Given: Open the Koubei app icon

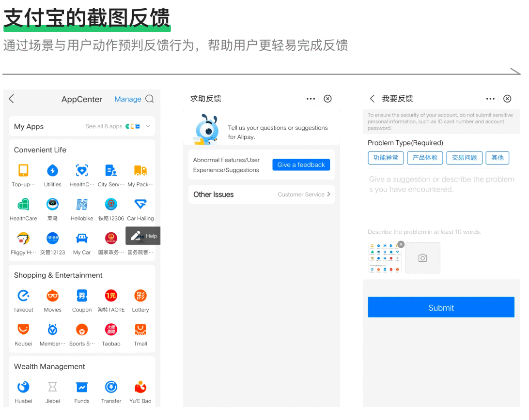Looking at the screenshot, I should coord(23,330).
